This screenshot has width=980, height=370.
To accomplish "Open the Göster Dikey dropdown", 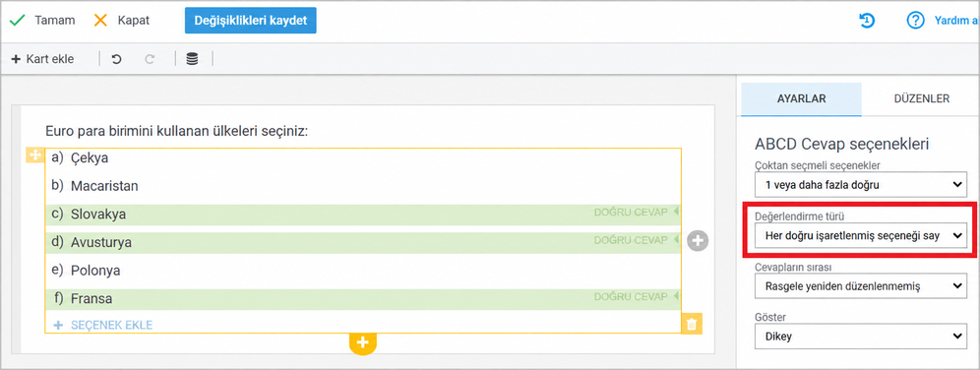I will coord(859,337).
